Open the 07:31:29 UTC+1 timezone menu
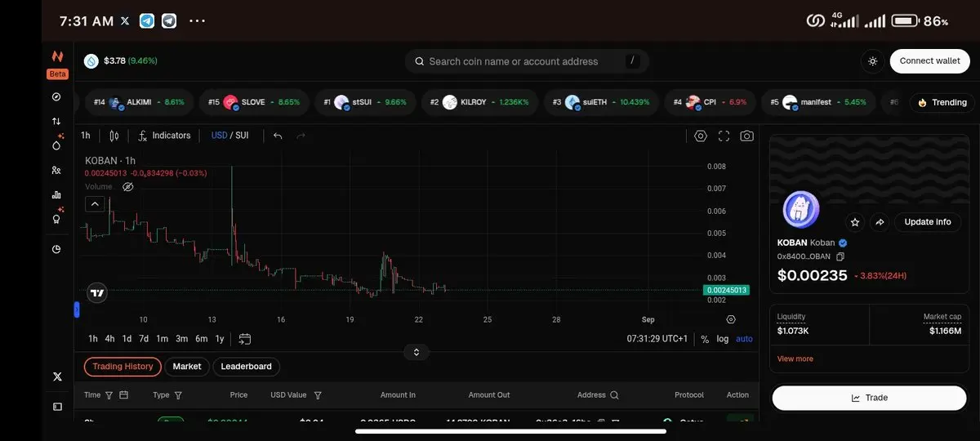This screenshot has height=441, width=980. click(x=657, y=339)
